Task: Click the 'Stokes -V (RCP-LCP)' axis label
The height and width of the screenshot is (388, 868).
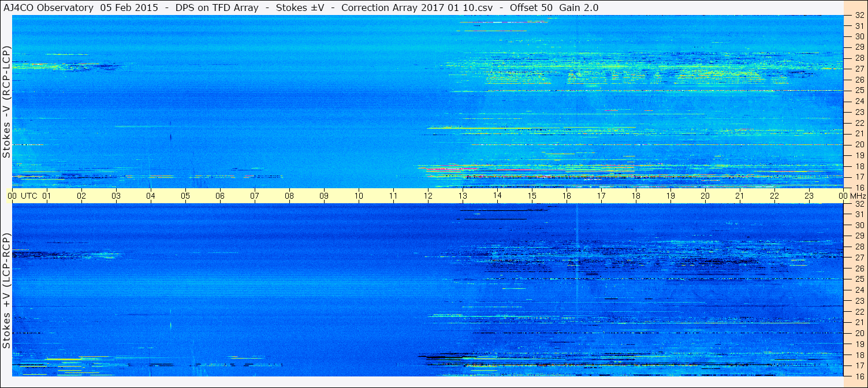Action: click(6, 102)
